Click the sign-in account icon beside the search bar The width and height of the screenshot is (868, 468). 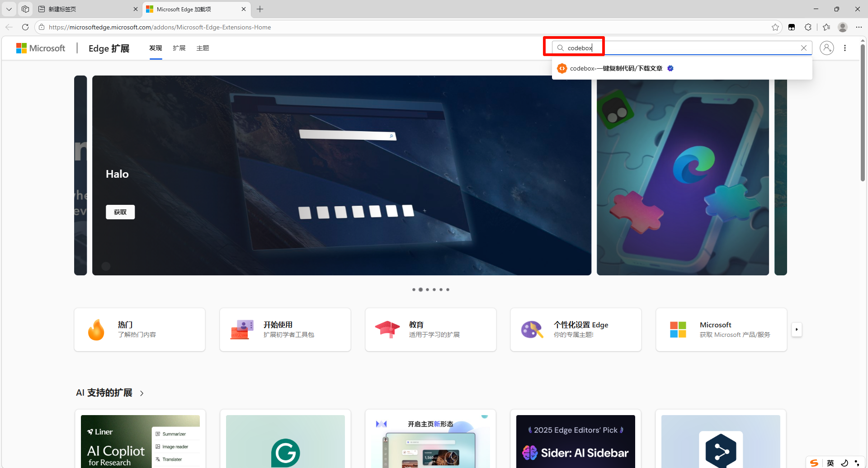tap(827, 48)
